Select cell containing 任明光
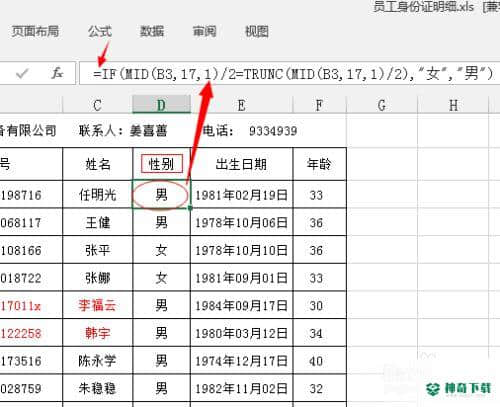The height and width of the screenshot is (407, 500). click(x=97, y=195)
